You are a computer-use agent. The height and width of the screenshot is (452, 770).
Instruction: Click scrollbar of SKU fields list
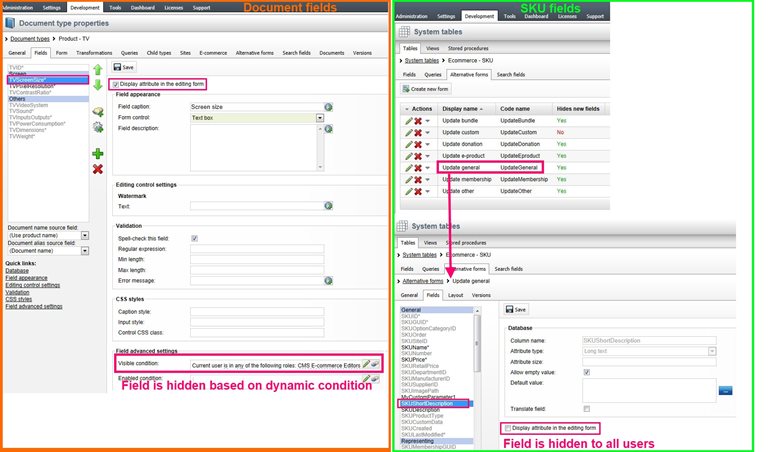476,344
